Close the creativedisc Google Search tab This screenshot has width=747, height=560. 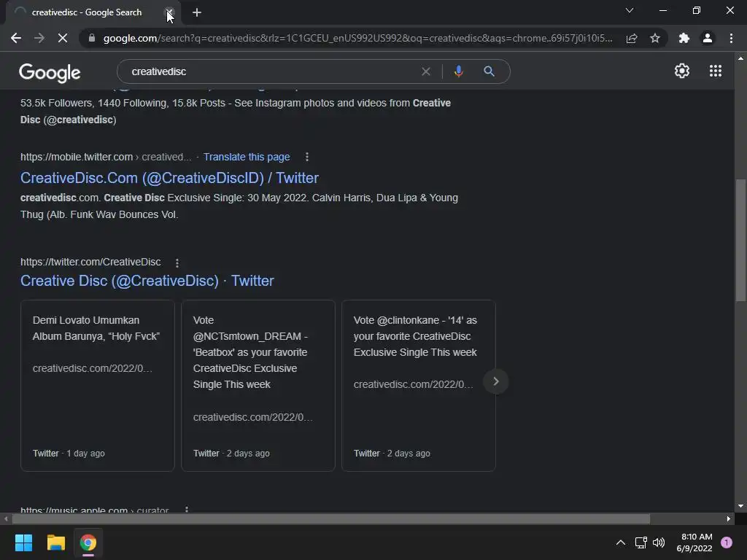[x=169, y=12]
